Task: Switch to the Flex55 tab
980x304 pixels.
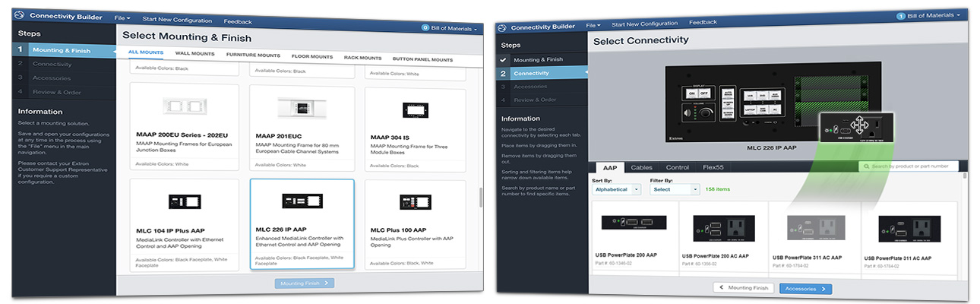Action: point(713,167)
